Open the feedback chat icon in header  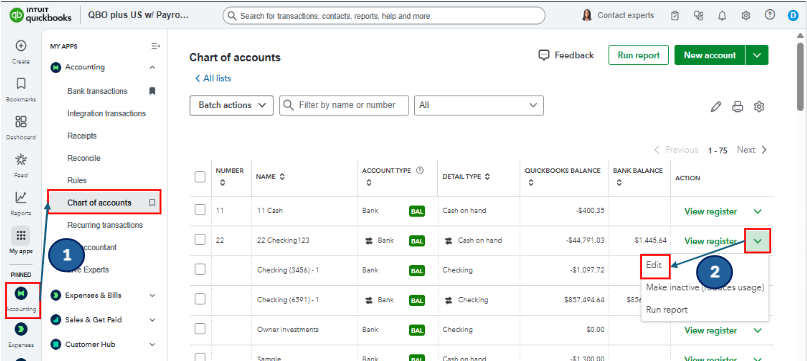click(x=698, y=16)
